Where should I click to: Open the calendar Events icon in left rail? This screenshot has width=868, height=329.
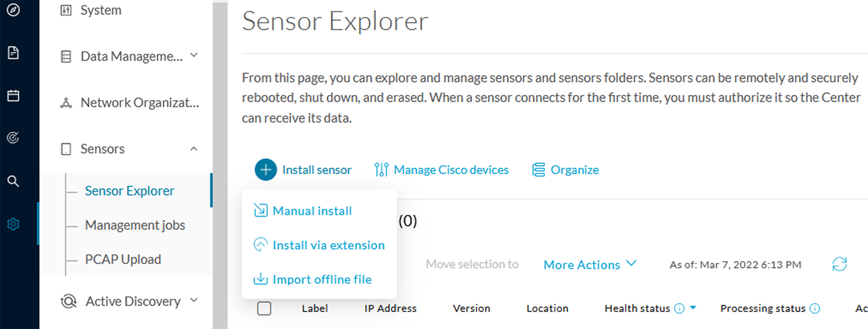[13, 96]
